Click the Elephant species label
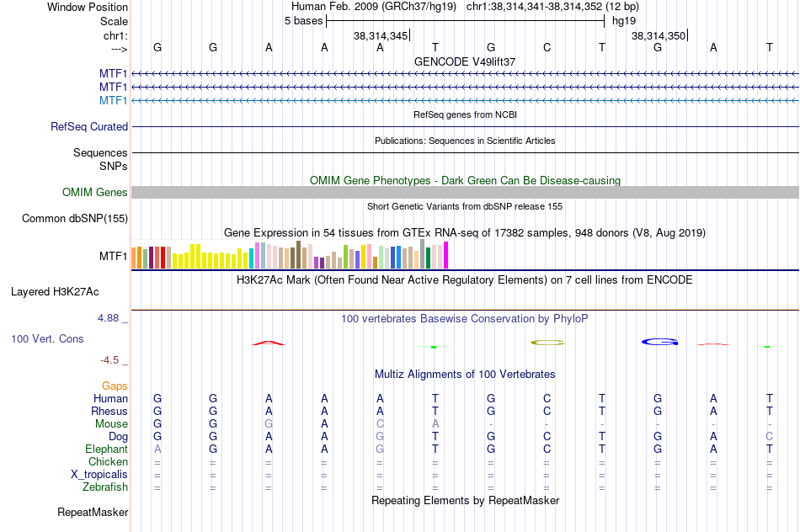Screen dimensions: 800x532 [x=107, y=449]
